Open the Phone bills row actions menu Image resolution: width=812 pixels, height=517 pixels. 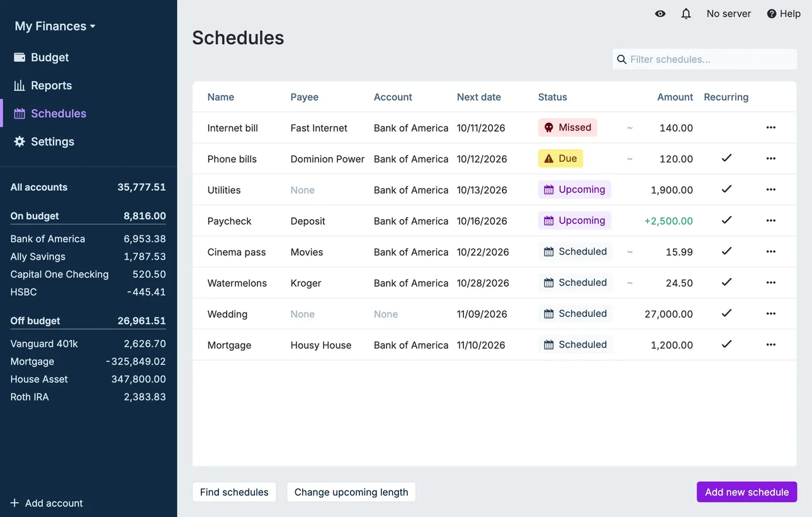(770, 159)
